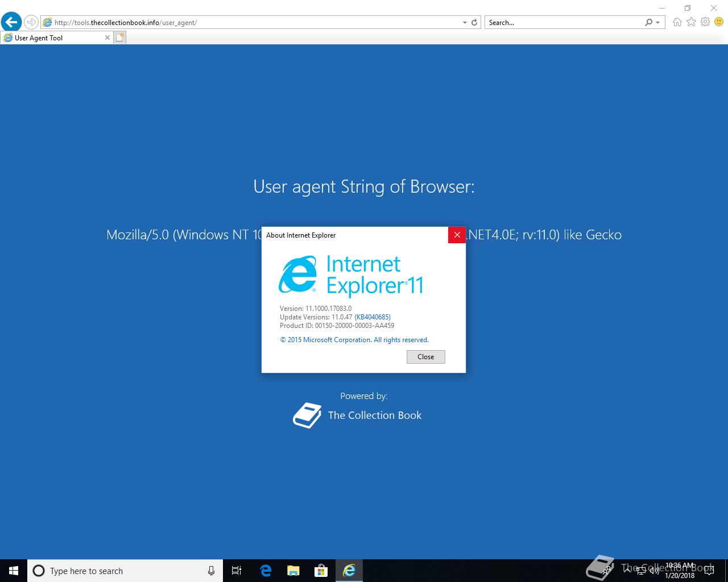Click the Forward navigation arrow
The image size is (728, 582).
coord(31,23)
